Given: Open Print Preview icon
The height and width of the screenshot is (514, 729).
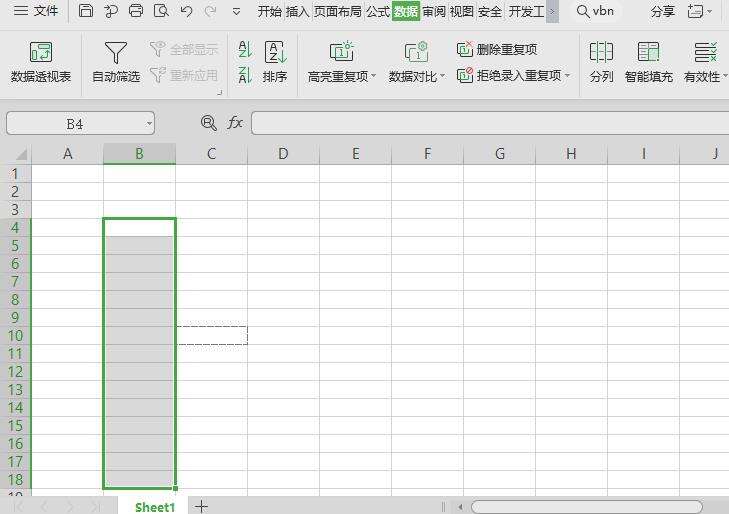Looking at the screenshot, I should point(161,11).
